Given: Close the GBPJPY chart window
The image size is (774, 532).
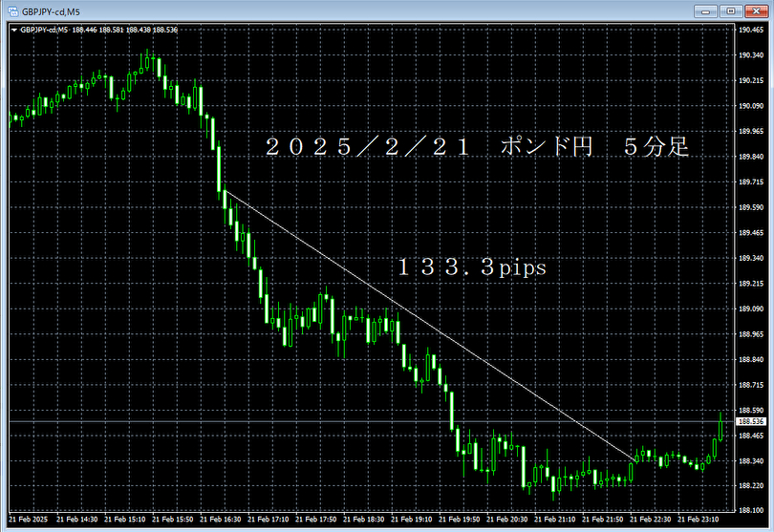Looking at the screenshot, I should coord(756,11).
